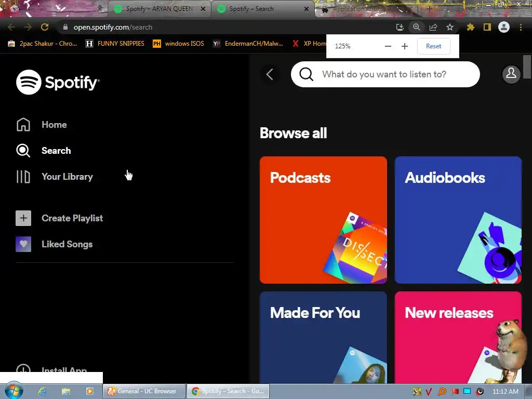Click Install App in sidebar
The image size is (532, 399).
point(51,370)
